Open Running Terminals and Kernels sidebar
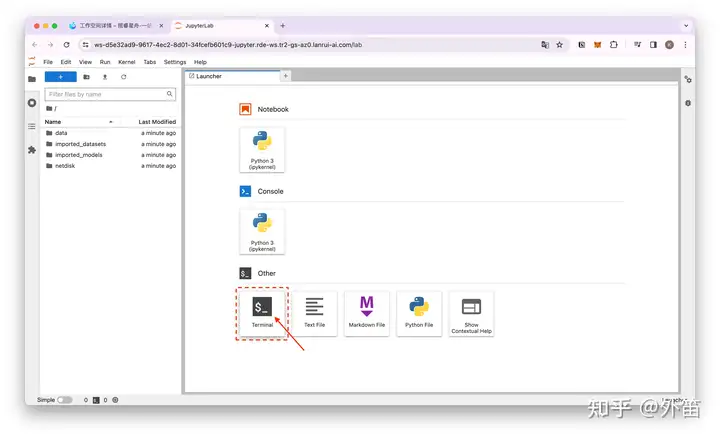This screenshot has height=438, width=720. [32, 103]
